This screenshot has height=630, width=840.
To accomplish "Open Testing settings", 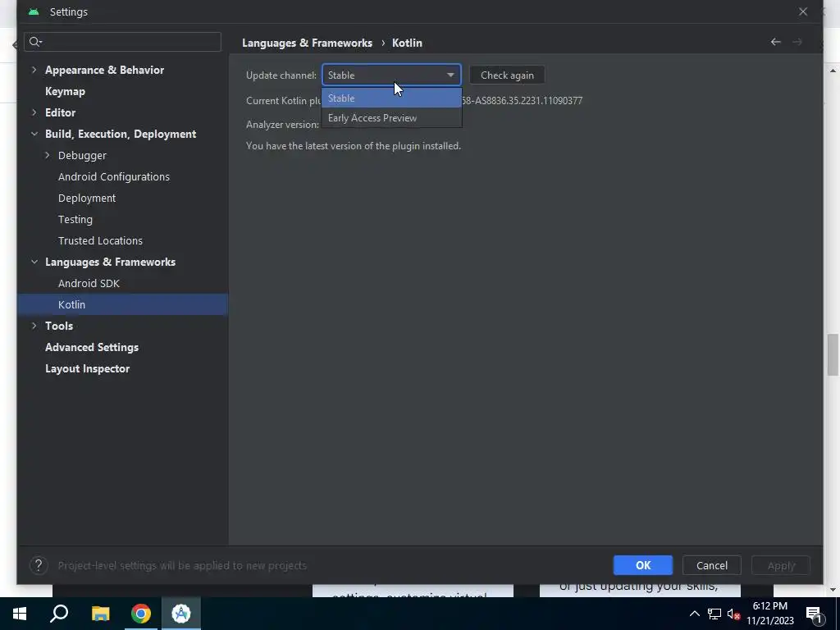I will point(75,220).
